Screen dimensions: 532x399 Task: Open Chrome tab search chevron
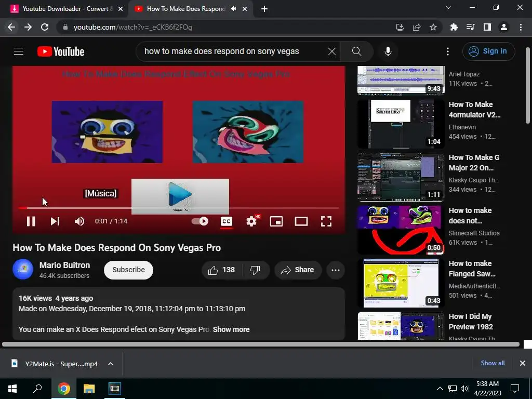click(448, 7)
